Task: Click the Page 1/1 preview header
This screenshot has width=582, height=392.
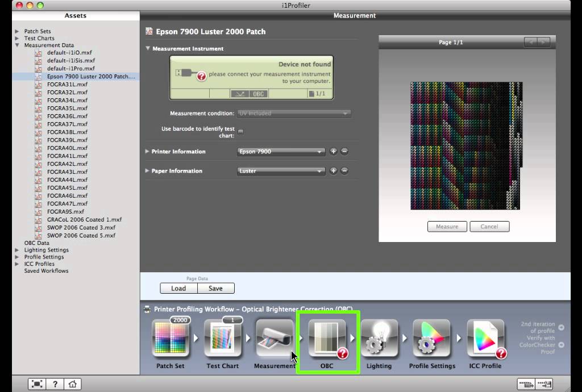Action: point(451,42)
